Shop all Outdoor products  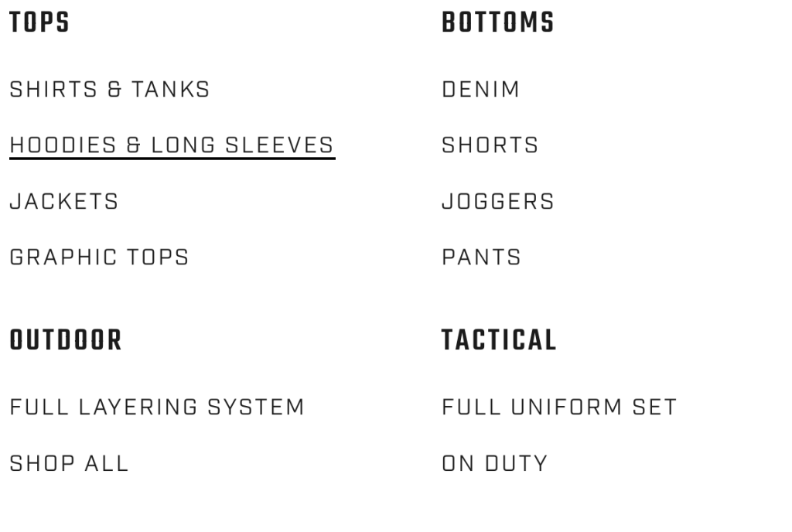[69, 463]
